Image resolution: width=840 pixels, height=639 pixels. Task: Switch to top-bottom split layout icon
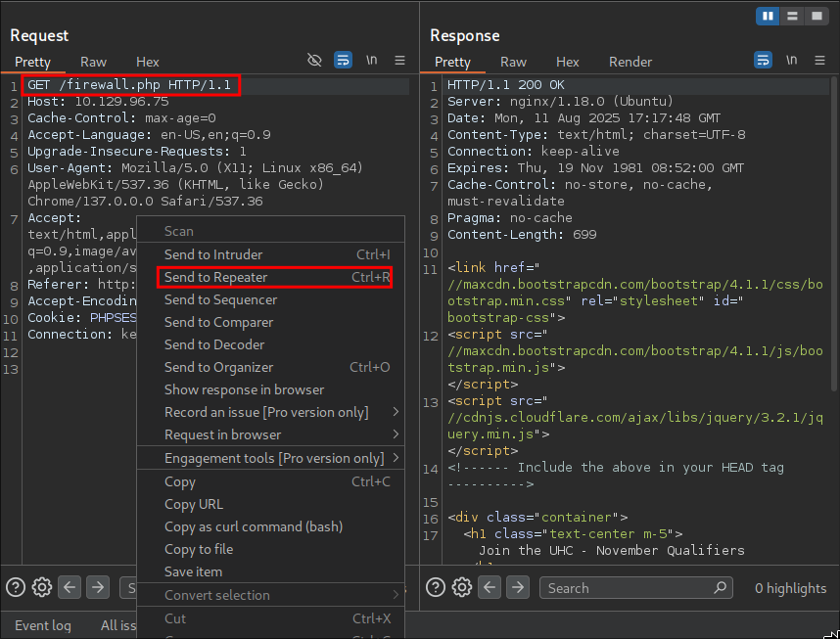(792, 16)
